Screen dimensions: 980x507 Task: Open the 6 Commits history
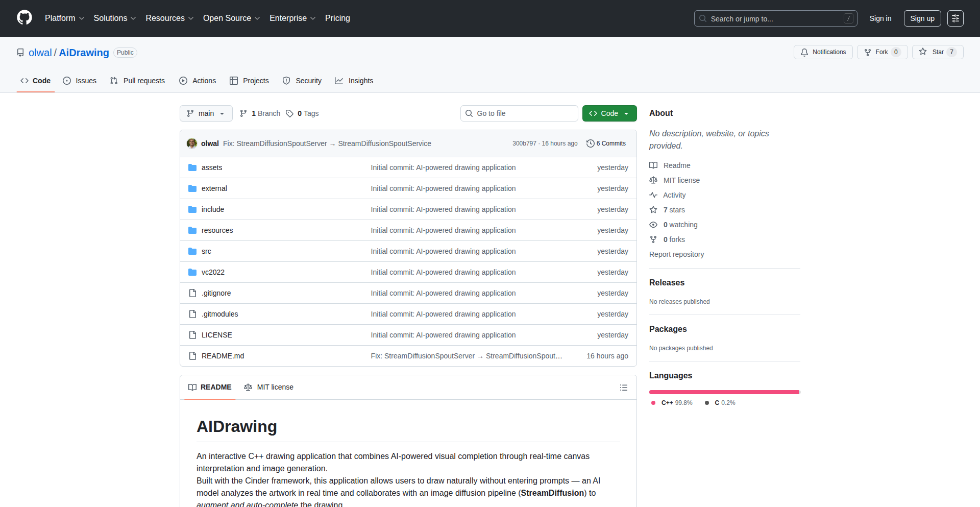coord(606,143)
